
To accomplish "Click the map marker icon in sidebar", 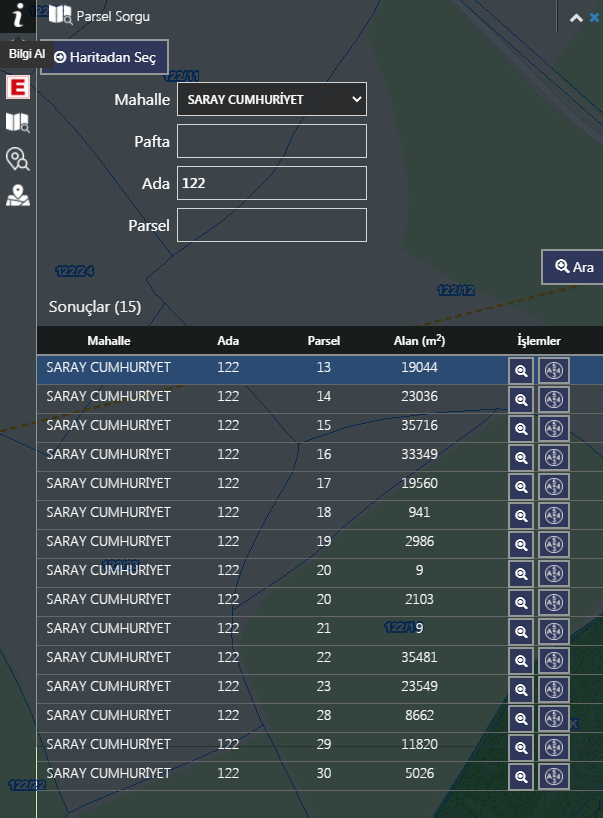I will [18, 195].
